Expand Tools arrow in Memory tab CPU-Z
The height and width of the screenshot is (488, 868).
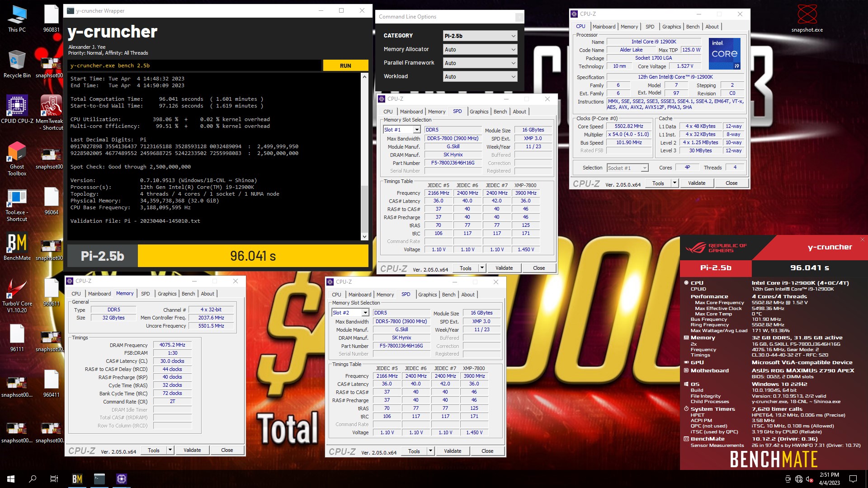click(170, 450)
